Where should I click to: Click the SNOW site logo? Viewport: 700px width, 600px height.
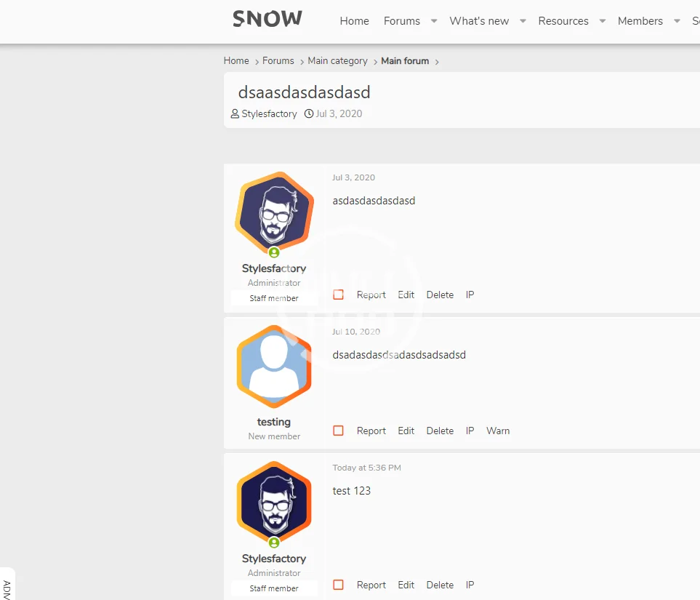coord(267,19)
